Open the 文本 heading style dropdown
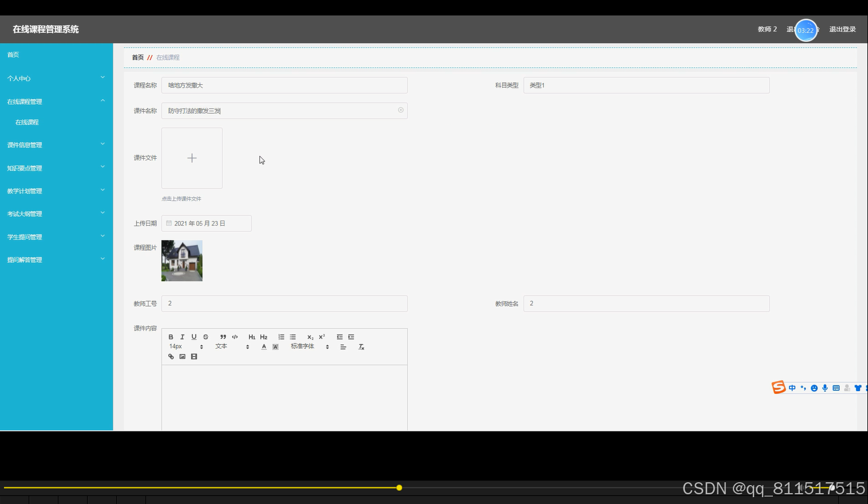This screenshot has width=868, height=504. coord(232,346)
